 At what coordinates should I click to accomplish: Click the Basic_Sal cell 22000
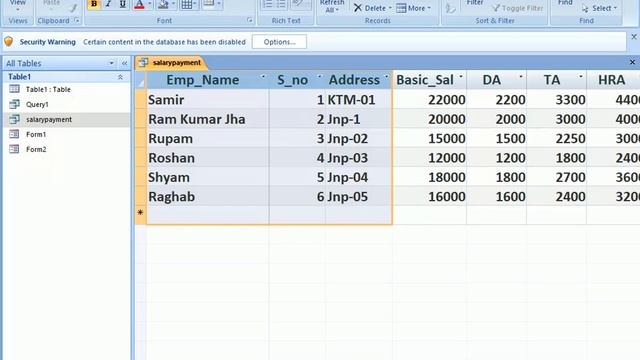(430, 100)
